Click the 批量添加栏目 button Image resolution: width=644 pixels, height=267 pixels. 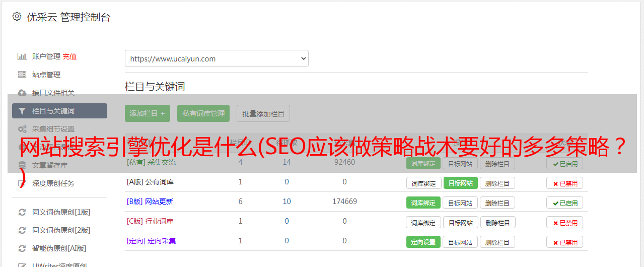(263, 113)
